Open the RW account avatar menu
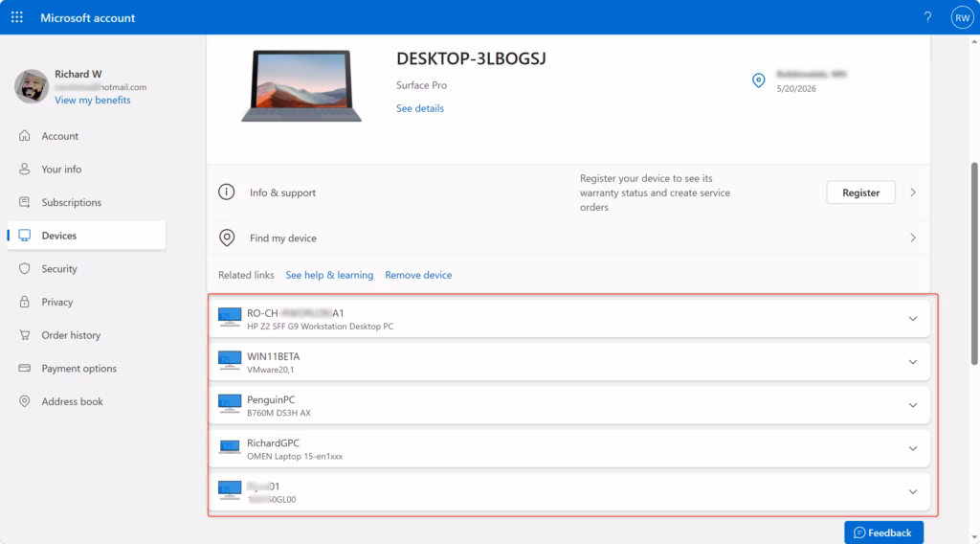 click(962, 17)
